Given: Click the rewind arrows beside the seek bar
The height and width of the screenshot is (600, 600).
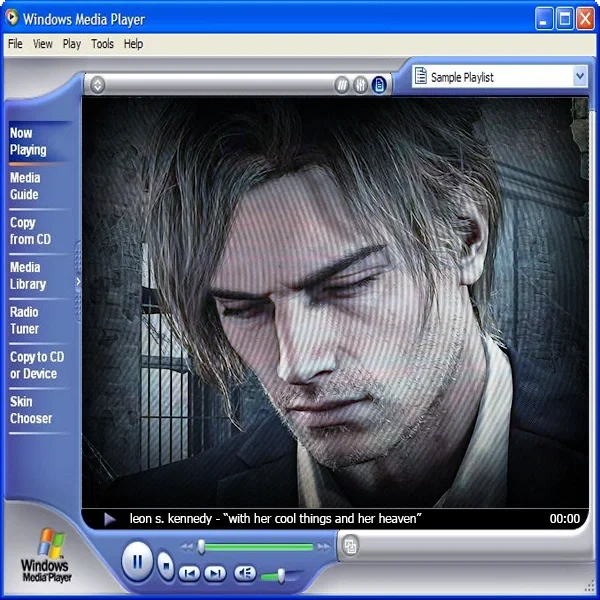Looking at the screenshot, I should [187, 547].
